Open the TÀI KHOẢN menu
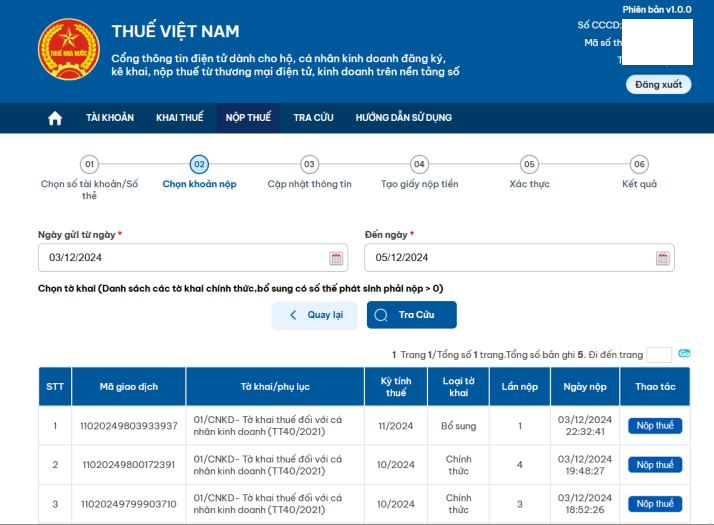714x525 pixels. (110, 118)
